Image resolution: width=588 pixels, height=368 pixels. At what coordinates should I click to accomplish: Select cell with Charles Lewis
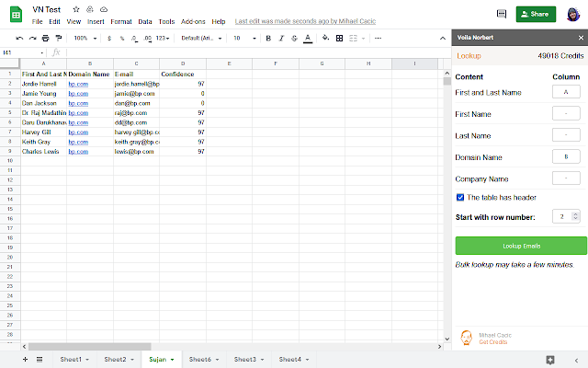43,152
